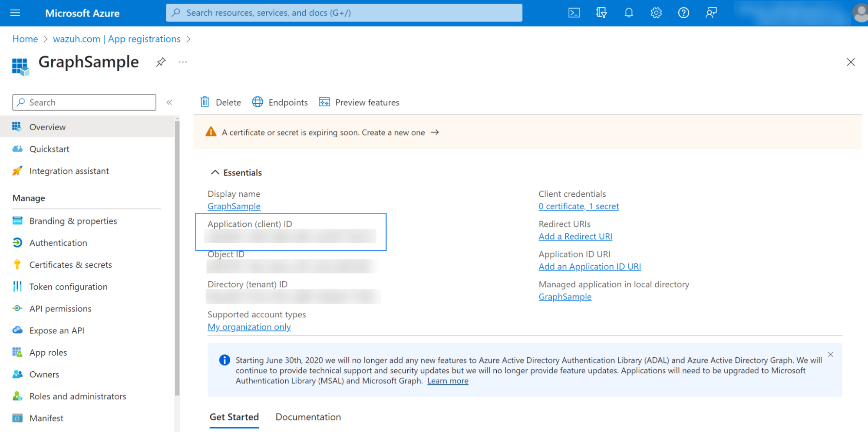Open the more options ellipsis menu

coord(183,62)
